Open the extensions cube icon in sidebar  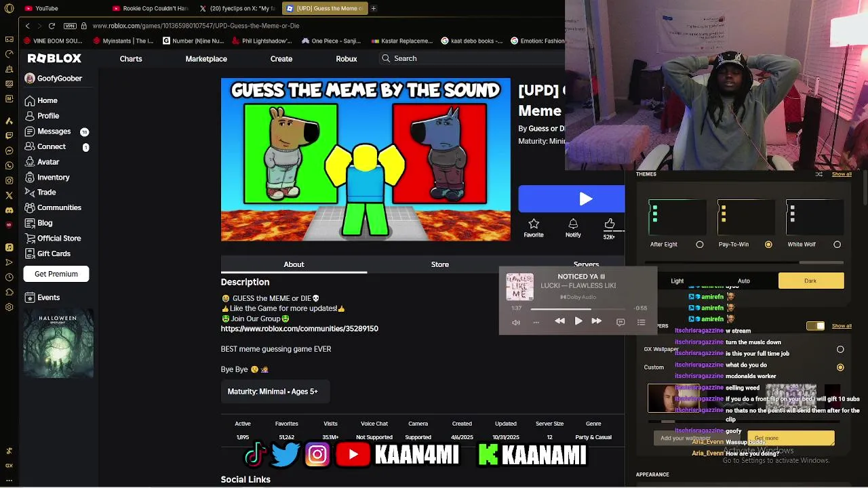[x=9, y=292]
